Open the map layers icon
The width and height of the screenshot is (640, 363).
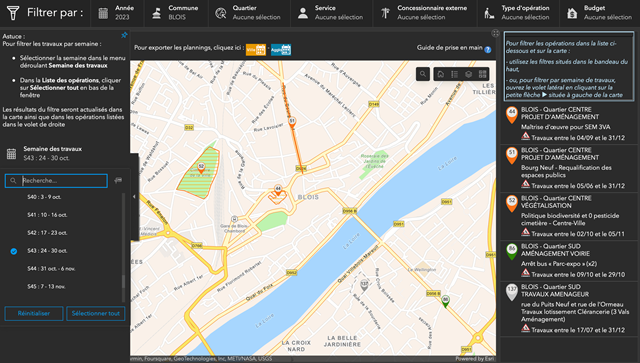coord(469,74)
